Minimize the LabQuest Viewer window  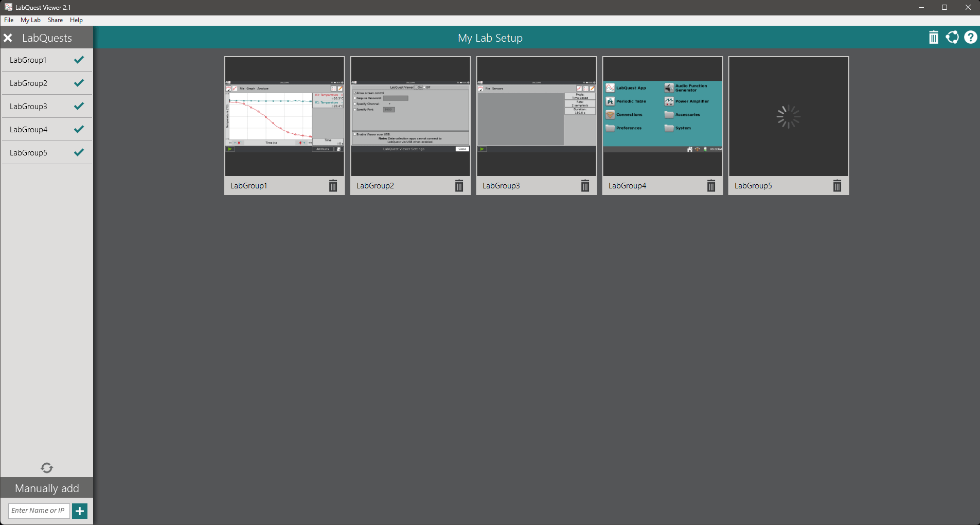point(921,7)
